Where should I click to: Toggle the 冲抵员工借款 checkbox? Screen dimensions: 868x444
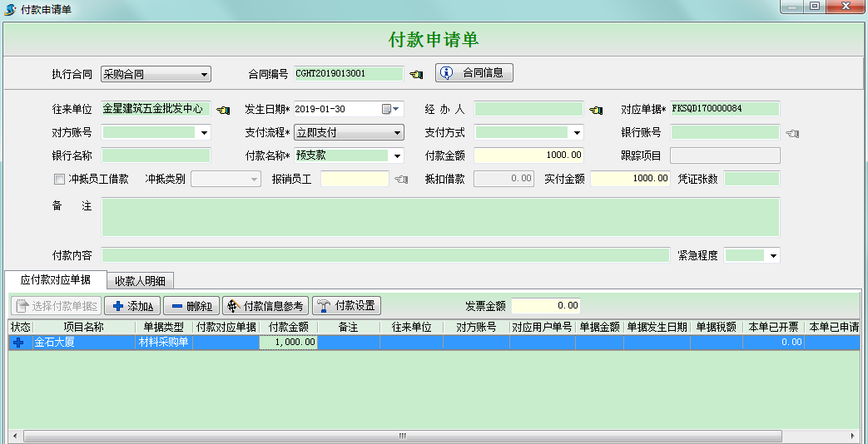click(59, 179)
